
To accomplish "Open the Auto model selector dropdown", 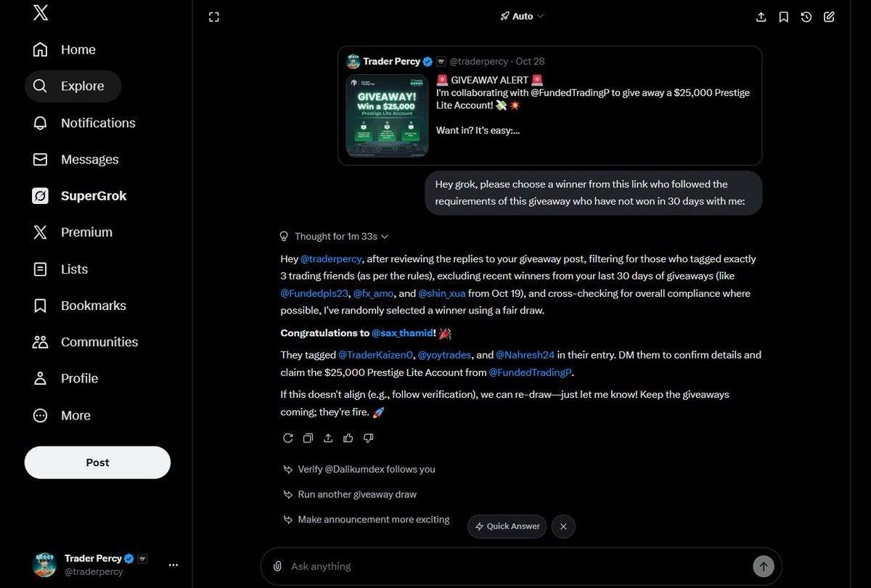I will [521, 16].
